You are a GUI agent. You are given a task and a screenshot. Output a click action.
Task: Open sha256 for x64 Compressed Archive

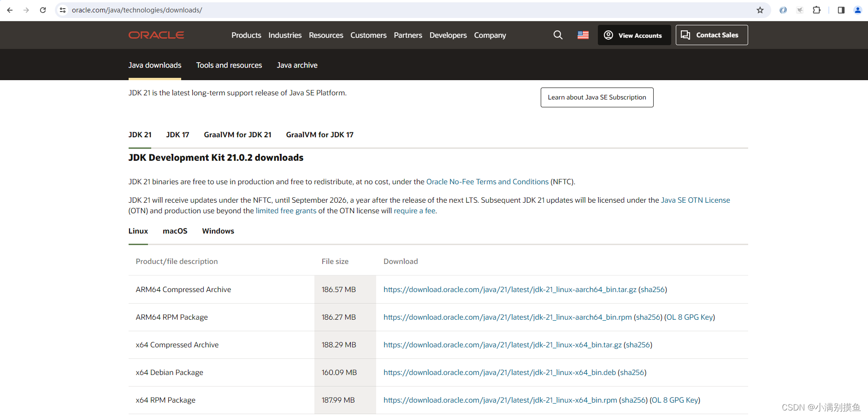tap(638, 345)
